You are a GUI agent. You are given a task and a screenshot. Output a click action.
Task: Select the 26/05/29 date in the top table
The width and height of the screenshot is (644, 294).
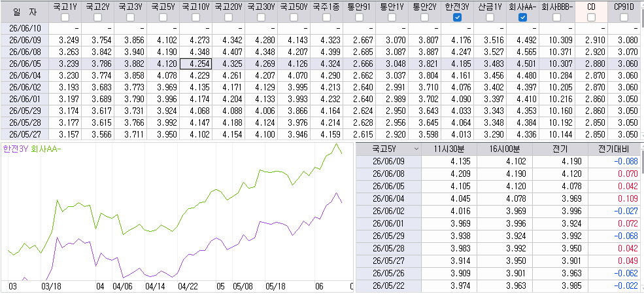coord(24,111)
